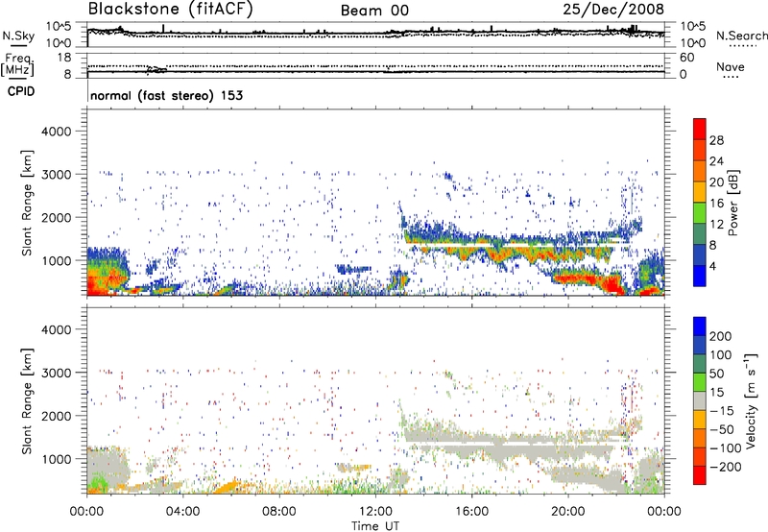Click the 'N.Search' legend label
768x532 pixels.
741,36
